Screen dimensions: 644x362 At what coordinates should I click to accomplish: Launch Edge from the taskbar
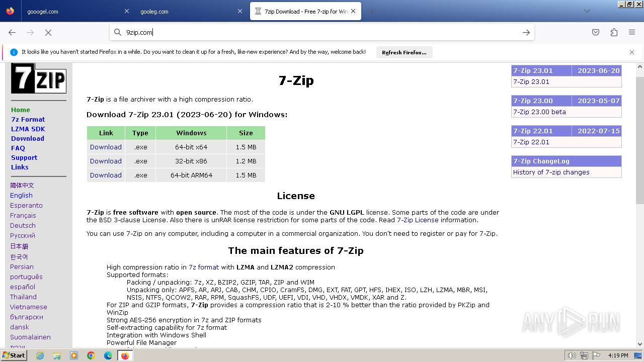[108, 355]
